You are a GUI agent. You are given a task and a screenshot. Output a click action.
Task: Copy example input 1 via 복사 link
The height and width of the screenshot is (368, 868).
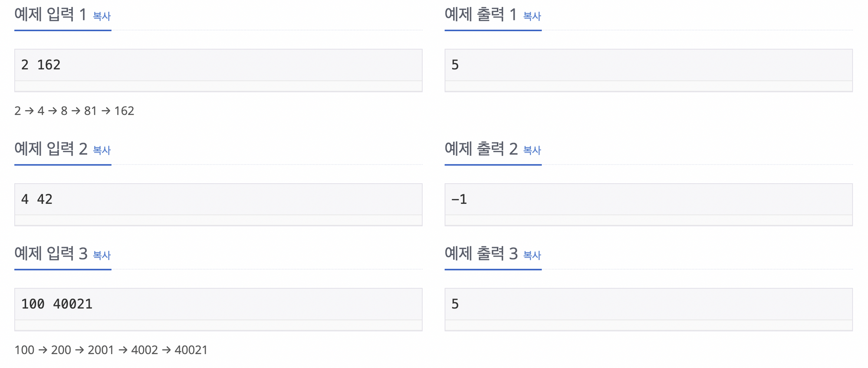102,16
